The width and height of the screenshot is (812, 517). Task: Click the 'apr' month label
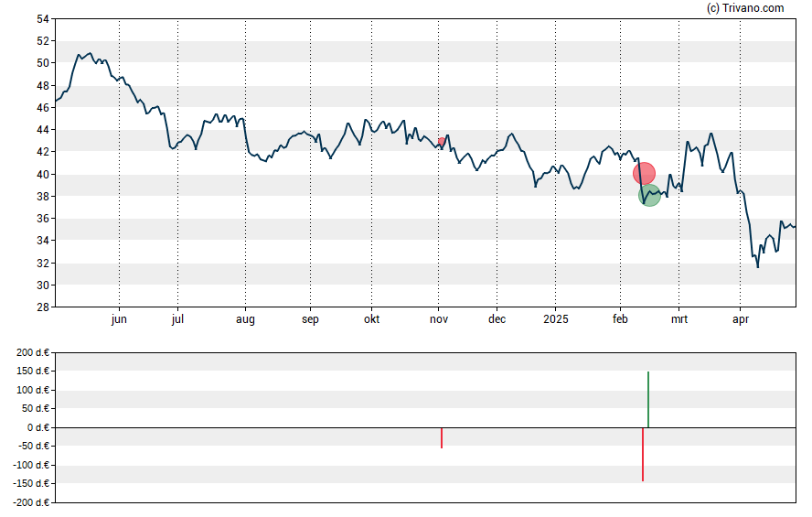click(741, 319)
